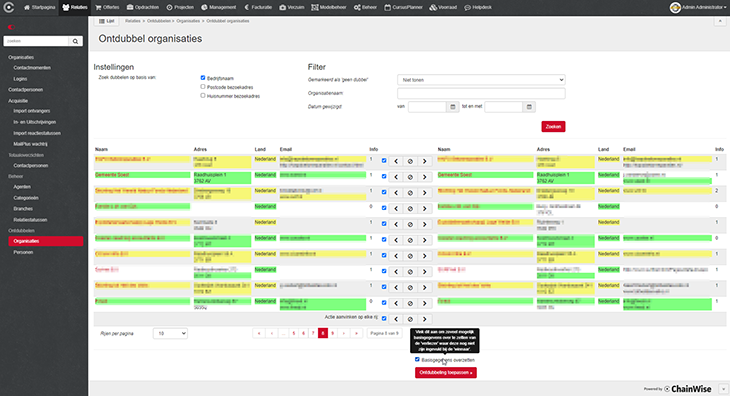This screenshot has width=730, height=396.
Task: Uncheck the checkbox in the Gemeente Soest row
Action: tap(384, 176)
